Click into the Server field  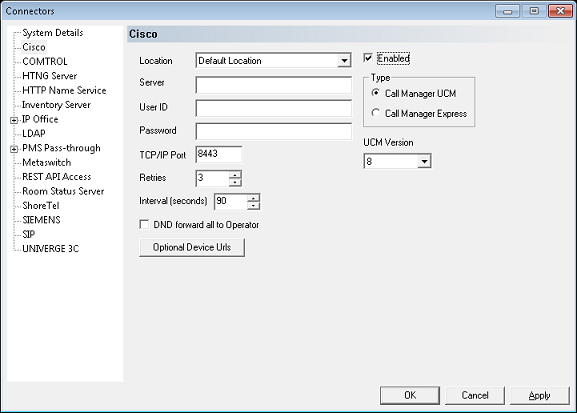pyautogui.click(x=273, y=85)
